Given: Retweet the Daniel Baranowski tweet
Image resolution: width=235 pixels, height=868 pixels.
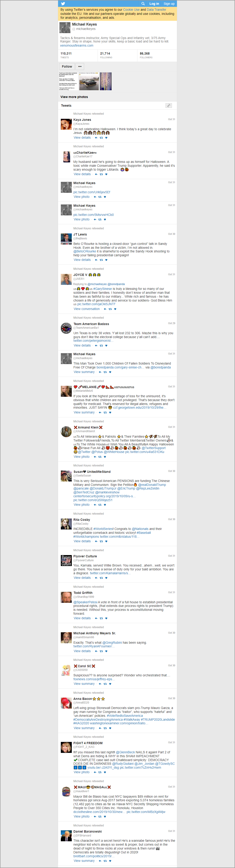Looking at the screenshot, I should 105,861.
